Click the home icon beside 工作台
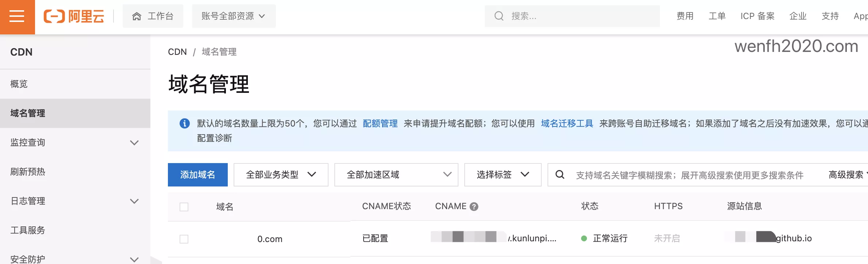The width and height of the screenshot is (868, 264). pyautogui.click(x=137, y=16)
